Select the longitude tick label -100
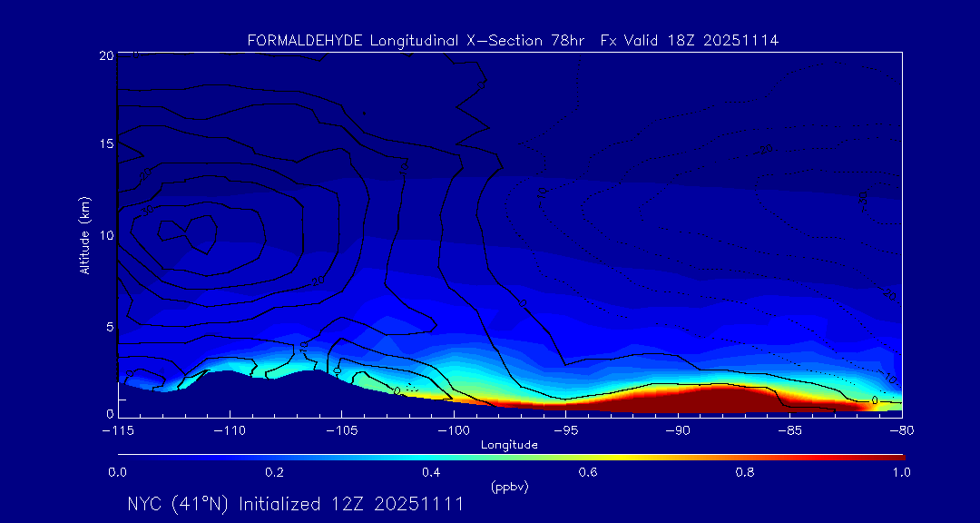The image size is (980, 523). pos(454,431)
